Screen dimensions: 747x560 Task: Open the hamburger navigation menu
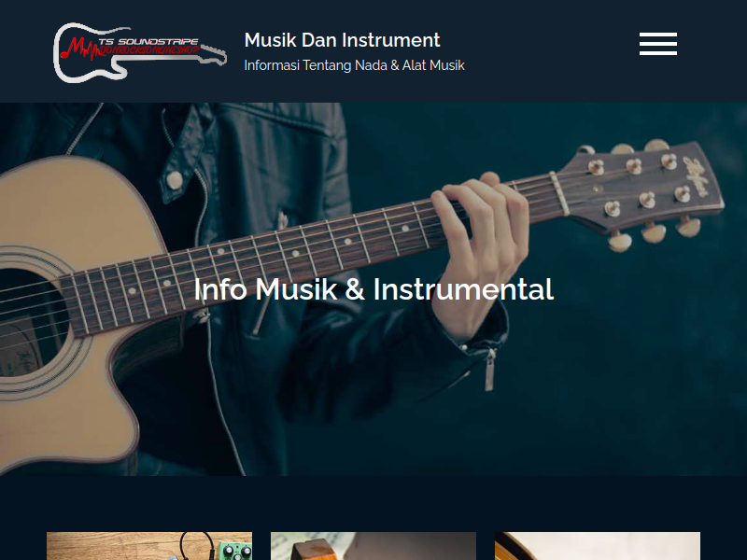click(658, 44)
